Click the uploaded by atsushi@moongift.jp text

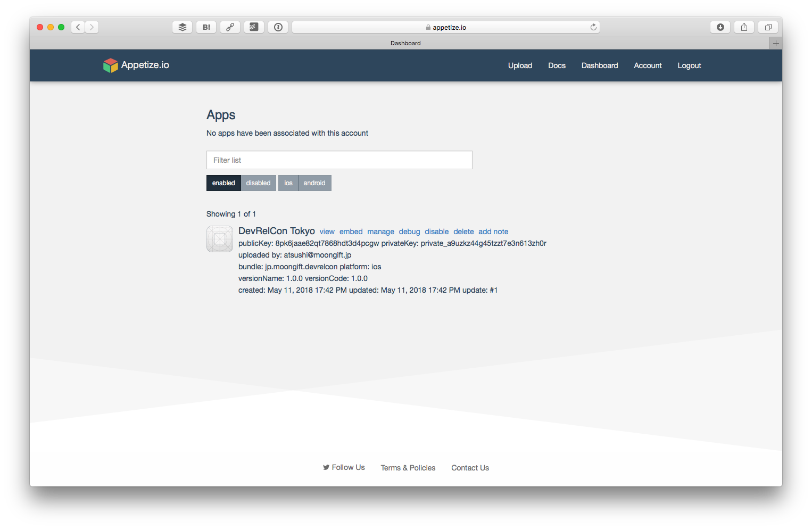295,255
